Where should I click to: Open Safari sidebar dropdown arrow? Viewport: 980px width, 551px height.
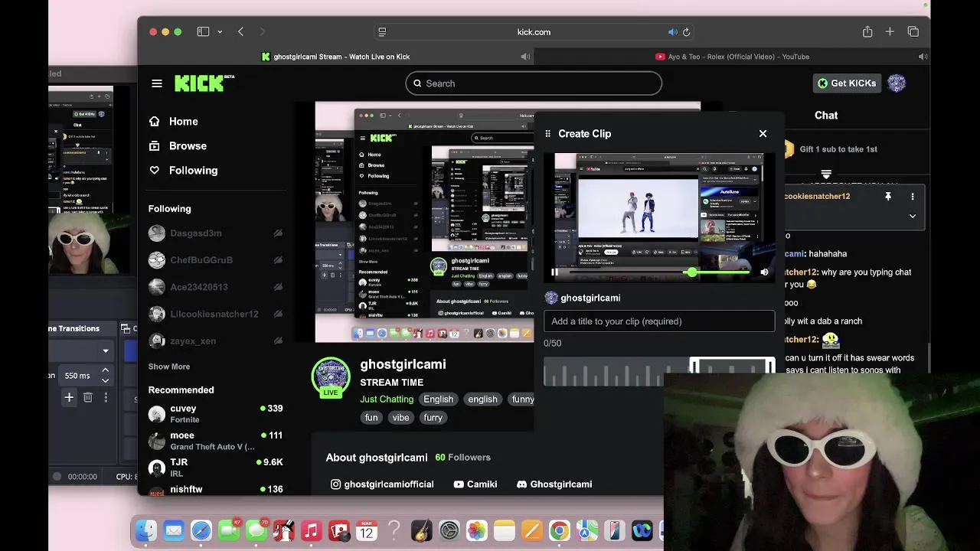pyautogui.click(x=220, y=32)
